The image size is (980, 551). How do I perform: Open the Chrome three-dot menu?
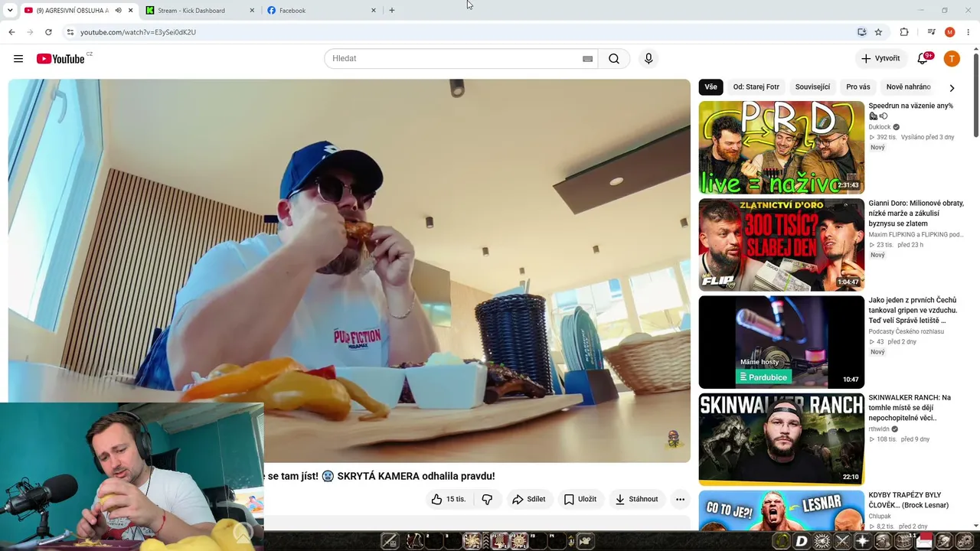(969, 32)
